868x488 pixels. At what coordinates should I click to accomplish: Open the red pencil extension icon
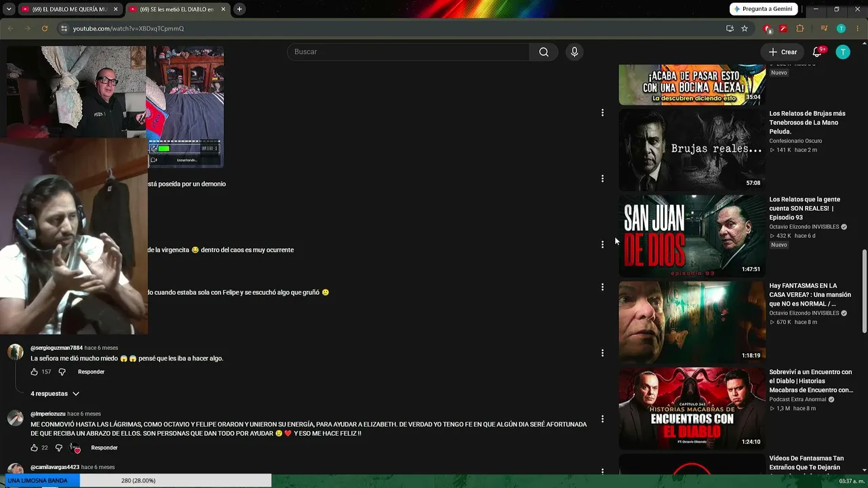(x=783, y=28)
